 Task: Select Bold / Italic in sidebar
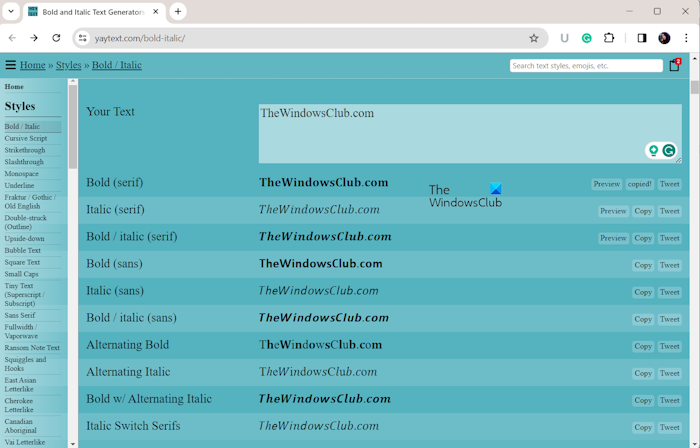[33, 126]
